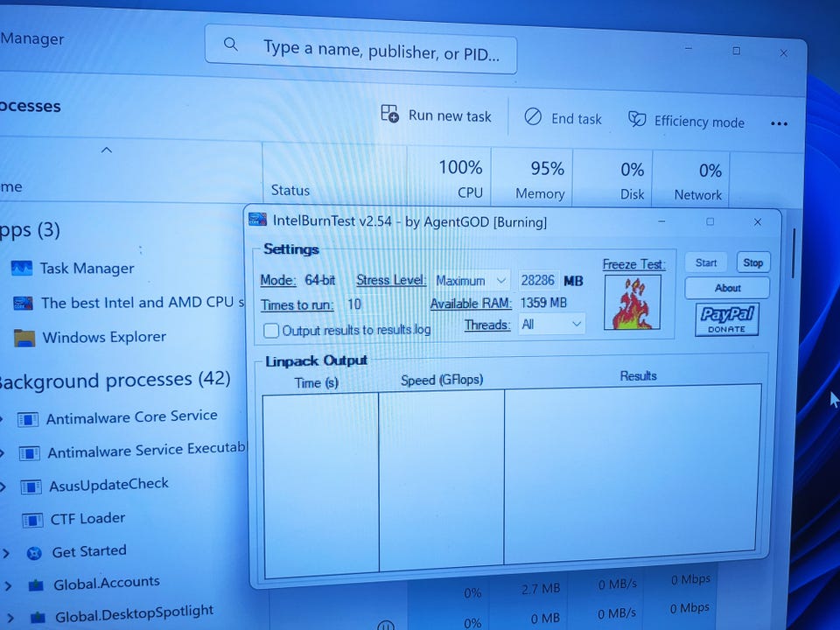The width and height of the screenshot is (840, 630).
Task: Stop the IntelBurnTest burn
Action: (752, 262)
